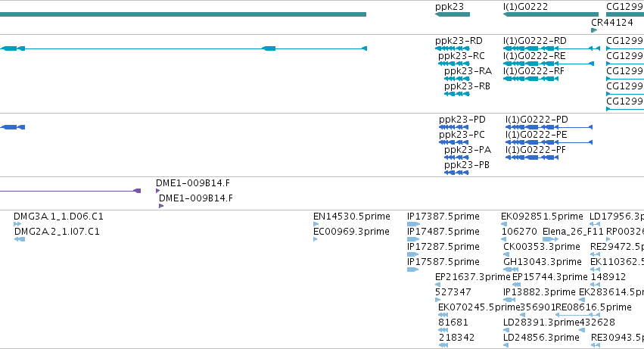The image size is (644, 349).
Task: Select the l(1)G0222 gene bar
Action: click(x=550, y=14)
